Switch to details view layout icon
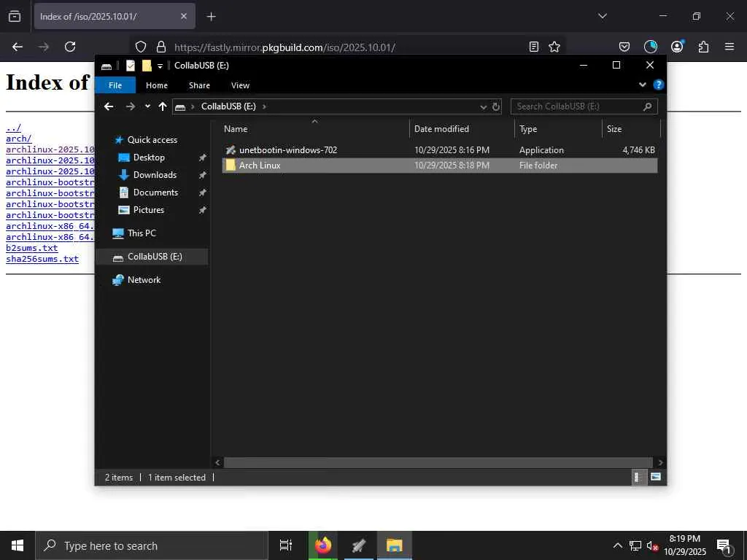Screen dimensions: 747x560 tap(638, 477)
